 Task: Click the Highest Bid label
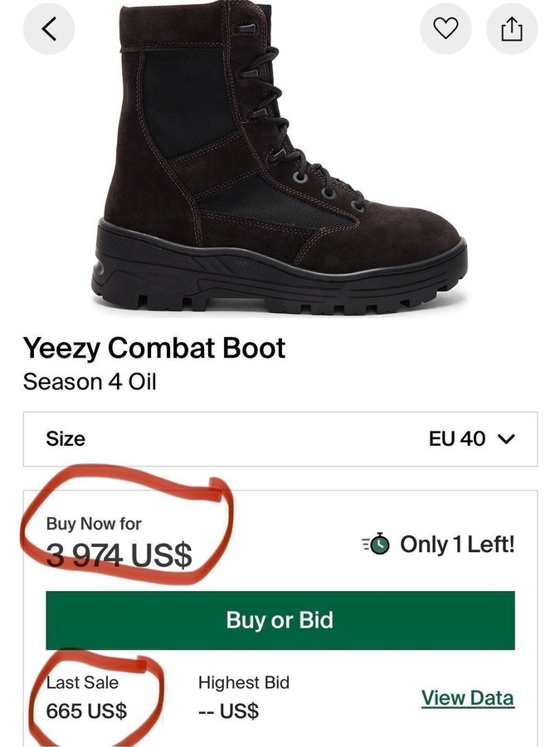coord(243,683)
